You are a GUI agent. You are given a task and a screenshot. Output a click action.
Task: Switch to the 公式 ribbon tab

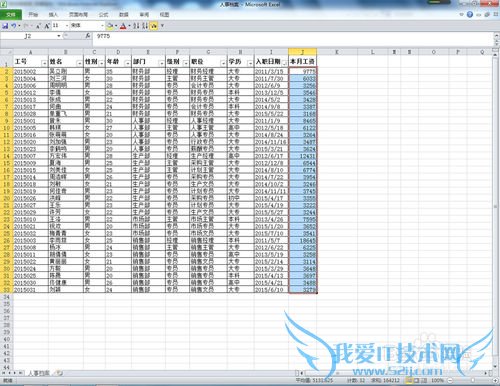103,15
